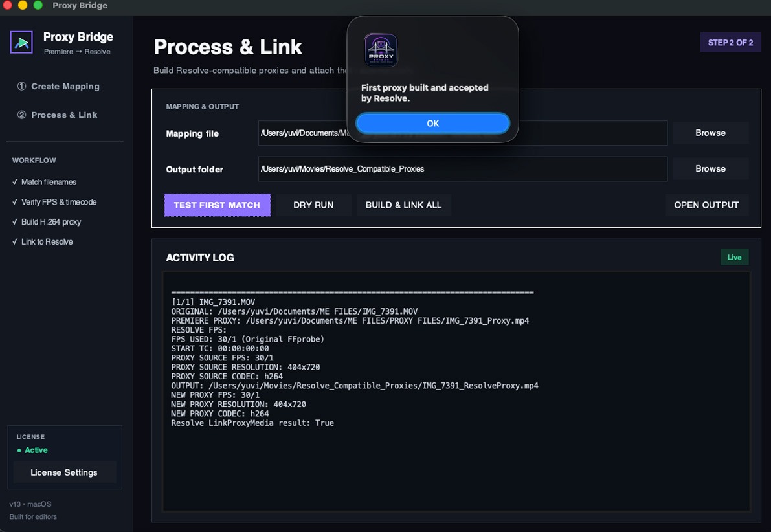Click Browse next to Output folder
Screen dimensions: 771x532
711,169
